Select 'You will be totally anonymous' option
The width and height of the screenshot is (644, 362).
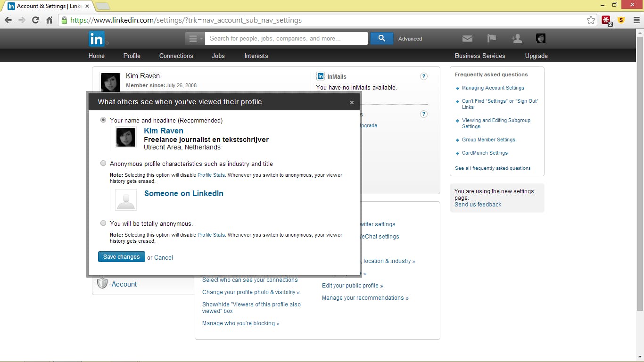[x=103, y=223]
